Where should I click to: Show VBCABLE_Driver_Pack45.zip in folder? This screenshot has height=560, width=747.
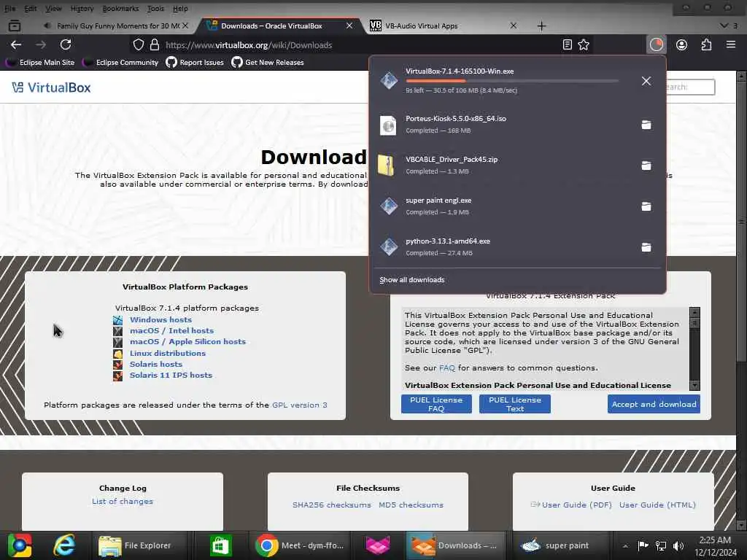click(x=646, y=166)
